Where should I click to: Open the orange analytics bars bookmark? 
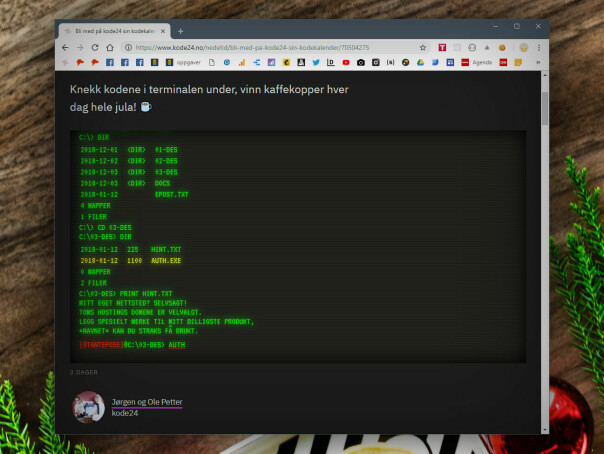coord(242,62)
